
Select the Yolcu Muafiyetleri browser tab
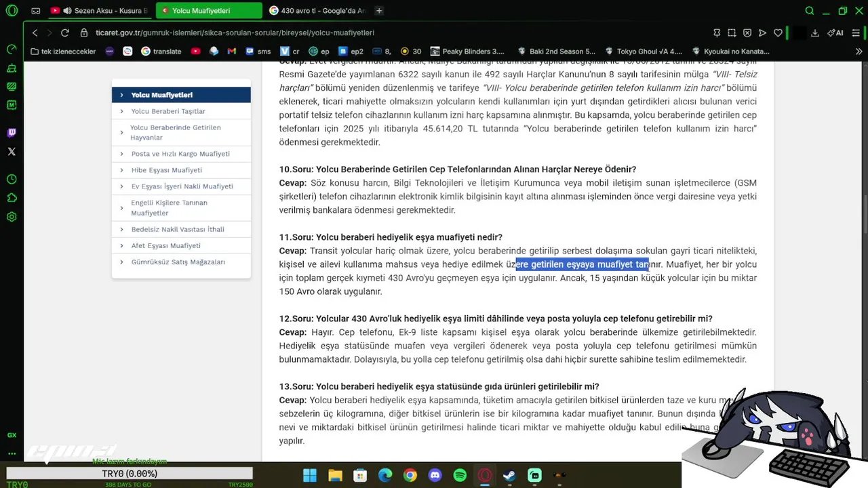coord(209,11)
